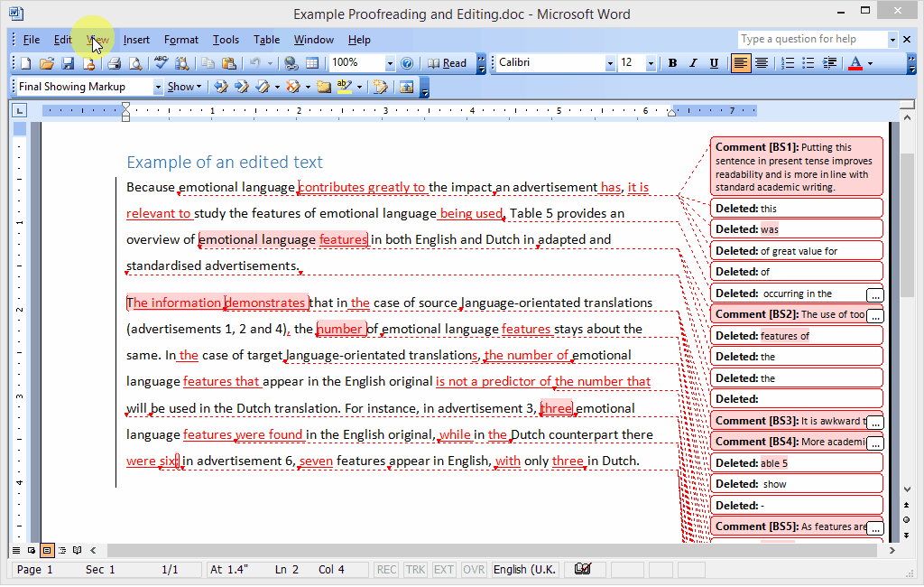This screenshot has width=924, height=587.
Task: Open the Show menu on reviewing toolbar
Action: [184, 86]
